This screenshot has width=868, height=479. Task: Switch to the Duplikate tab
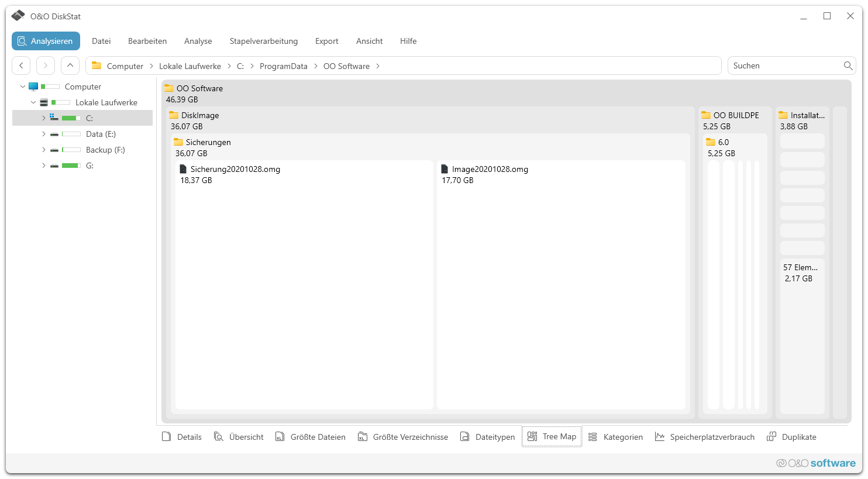click(791, 437)
